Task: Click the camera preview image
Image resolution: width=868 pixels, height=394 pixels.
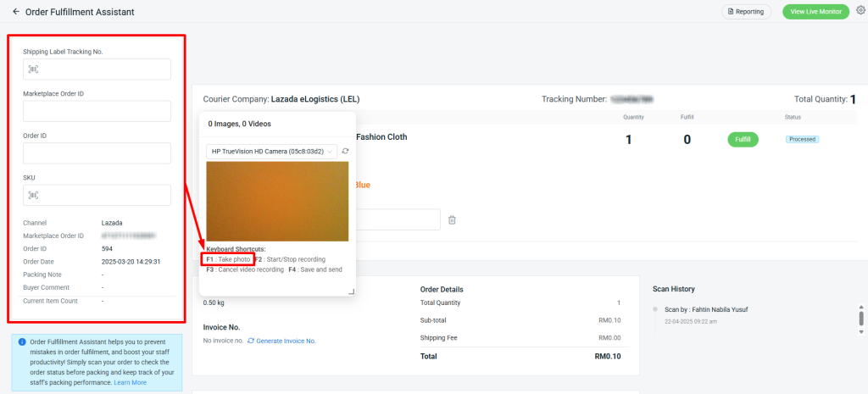Action: point(277,202)
